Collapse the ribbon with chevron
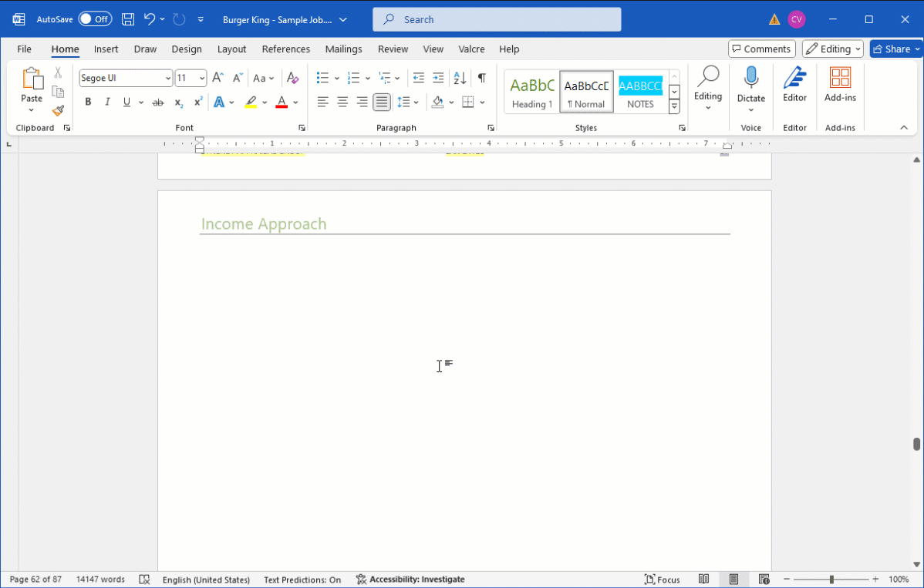The height and width of the screenshot is (588, 924). [x=904, y=128]
